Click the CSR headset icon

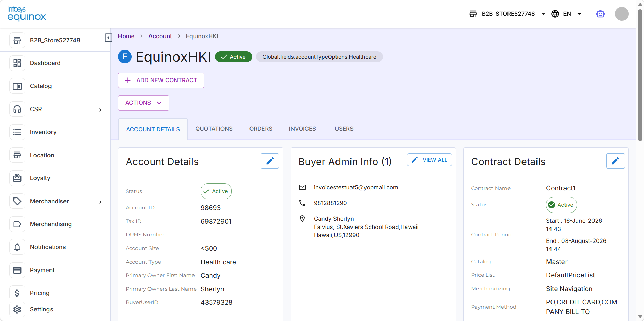coord(17,109)
